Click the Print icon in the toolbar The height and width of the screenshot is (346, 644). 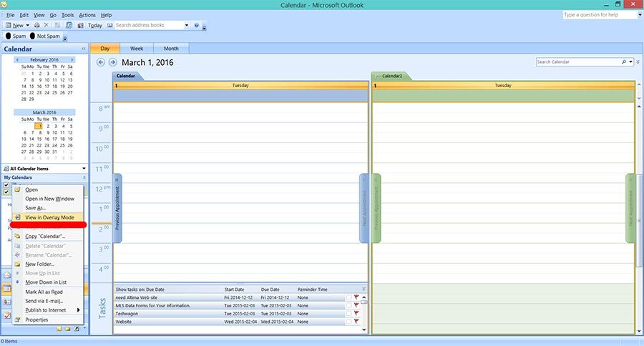(36, 26)
